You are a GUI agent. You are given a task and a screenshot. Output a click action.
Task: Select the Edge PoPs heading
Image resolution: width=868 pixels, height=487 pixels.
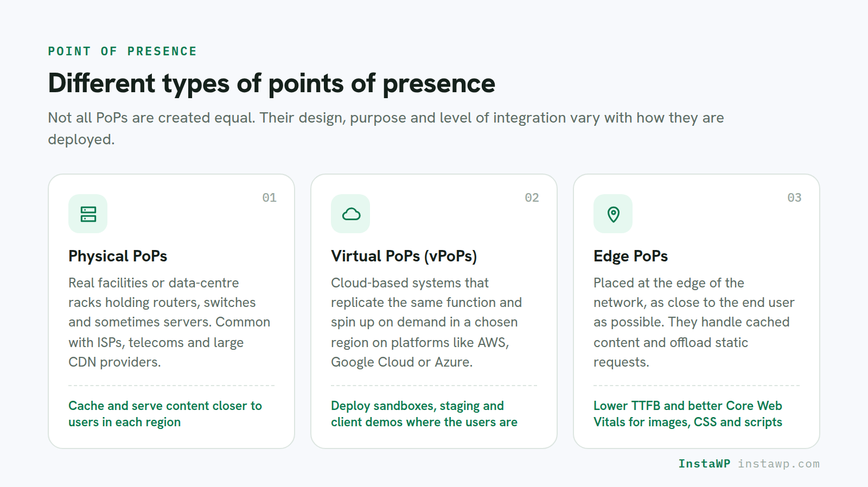tap(630, 256)
